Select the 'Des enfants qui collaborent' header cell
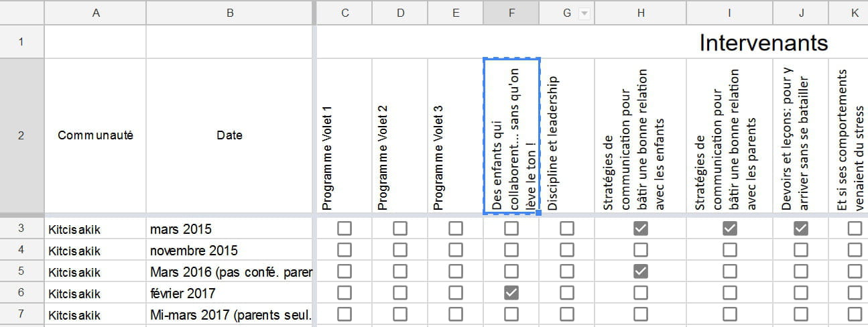 (511, 135)
